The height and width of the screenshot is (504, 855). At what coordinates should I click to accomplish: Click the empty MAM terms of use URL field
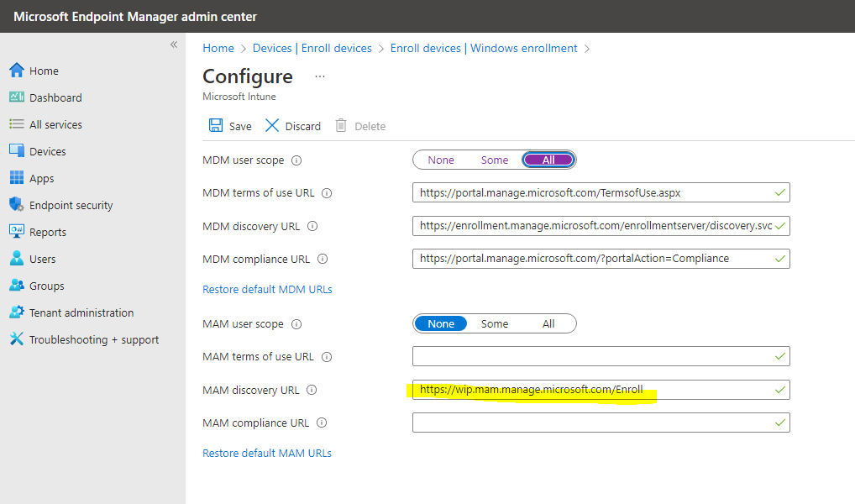tap(601, 356)
